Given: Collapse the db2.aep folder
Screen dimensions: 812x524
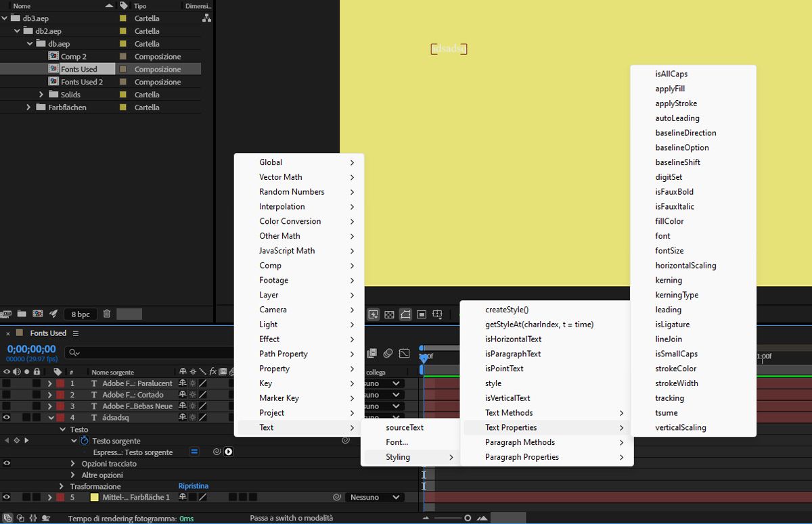Looking at the screenshot, I should tap(18, 31).
